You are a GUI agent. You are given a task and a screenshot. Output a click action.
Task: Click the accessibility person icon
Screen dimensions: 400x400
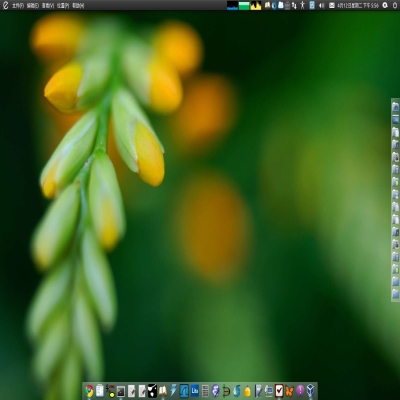(x=302, y=5)
